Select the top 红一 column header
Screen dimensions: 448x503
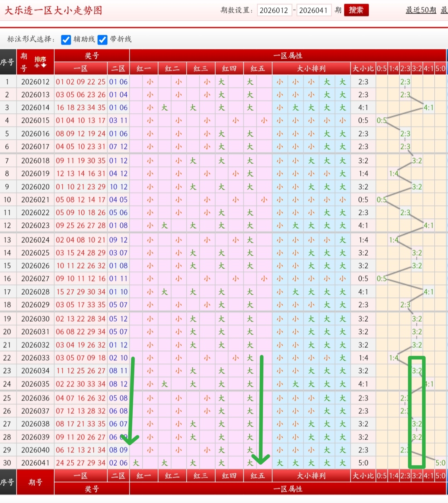[x=144, y=68]
